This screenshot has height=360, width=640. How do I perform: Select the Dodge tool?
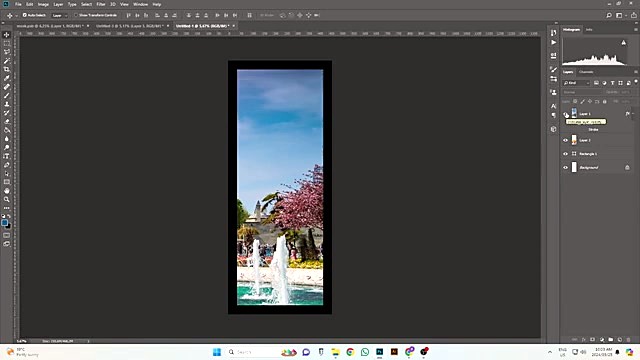click(x=7, y=147)
